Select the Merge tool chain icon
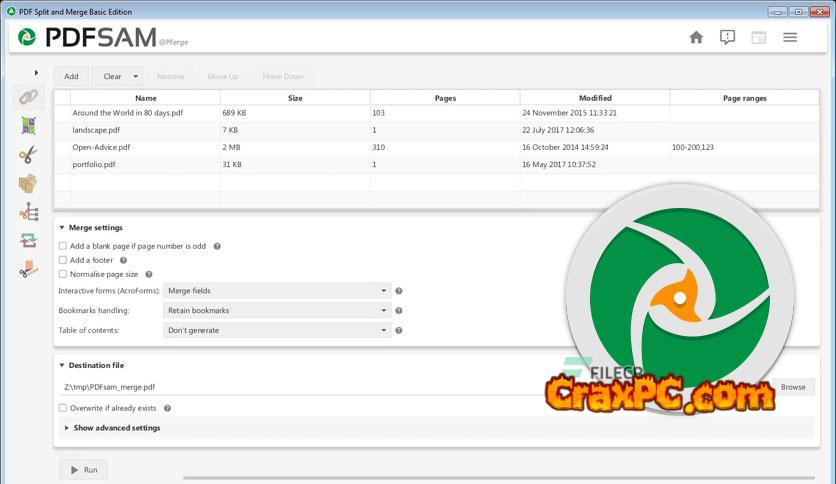The width and height of the screenshot is (836, 484). (x=27, y=98)
